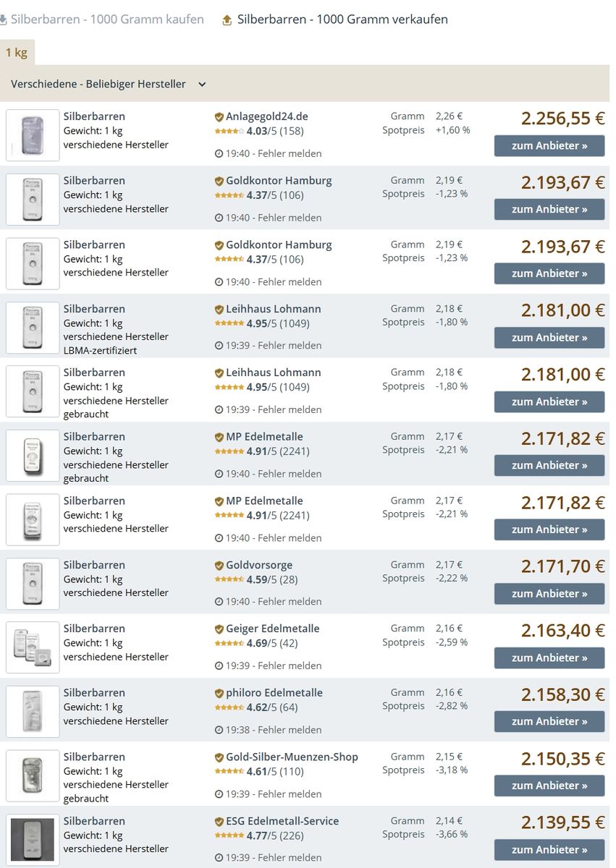This screenshot has width=616, height=868.
Task: Open "zum Anbieter" for the 2.256,55 € offer
Action: point(549,146)
